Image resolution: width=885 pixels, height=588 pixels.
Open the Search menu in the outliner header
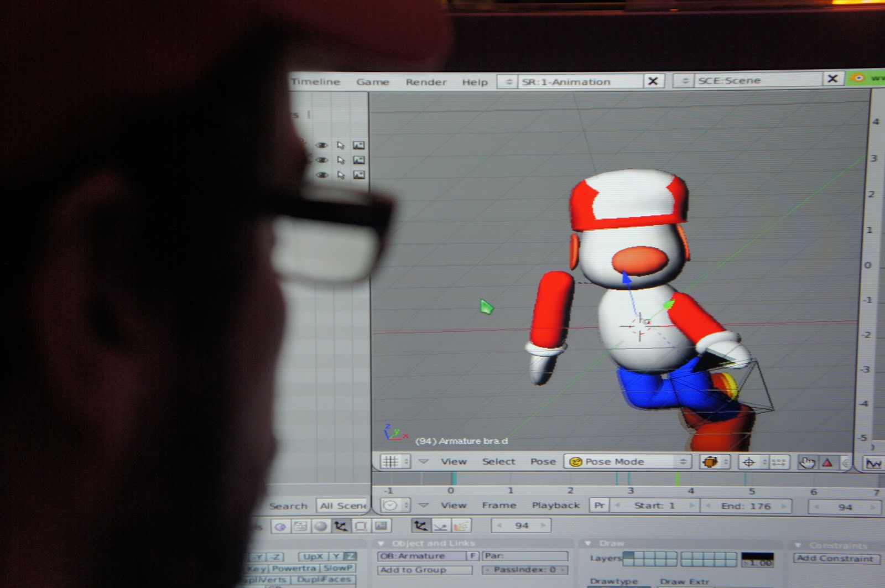[288, 506]
